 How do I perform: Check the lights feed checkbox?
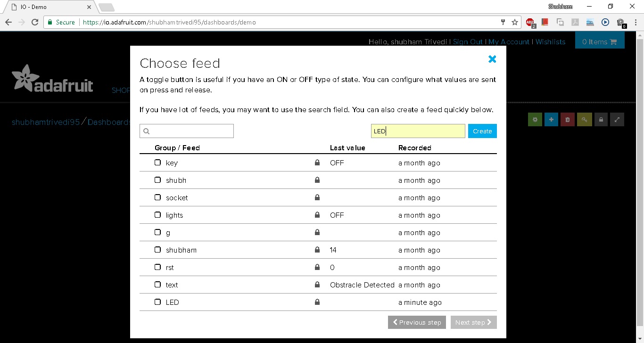158,215
